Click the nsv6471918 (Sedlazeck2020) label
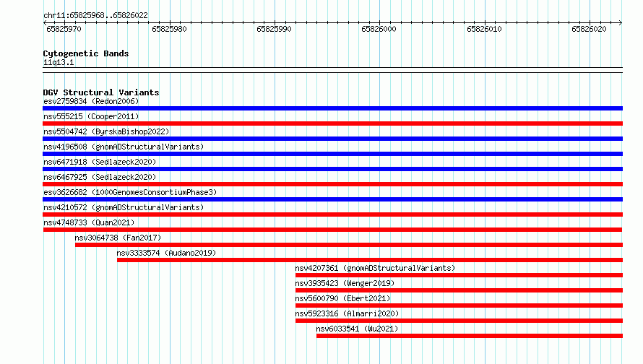 [x=100, y=162]
